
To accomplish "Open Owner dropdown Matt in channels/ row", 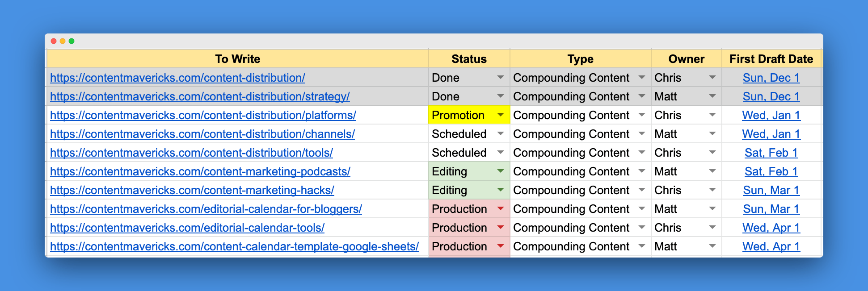I will (x=712, y=134).
